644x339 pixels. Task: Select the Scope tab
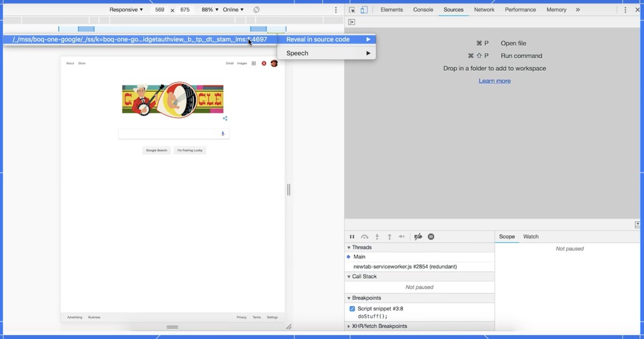tap(507, 236)
